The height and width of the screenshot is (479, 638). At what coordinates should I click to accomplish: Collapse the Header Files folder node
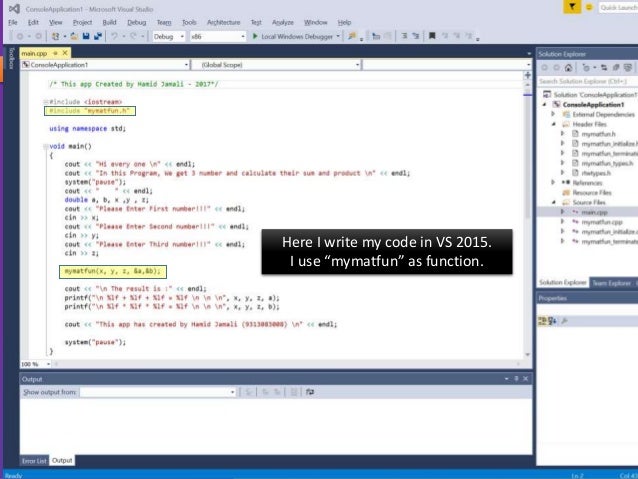point(554,124)
